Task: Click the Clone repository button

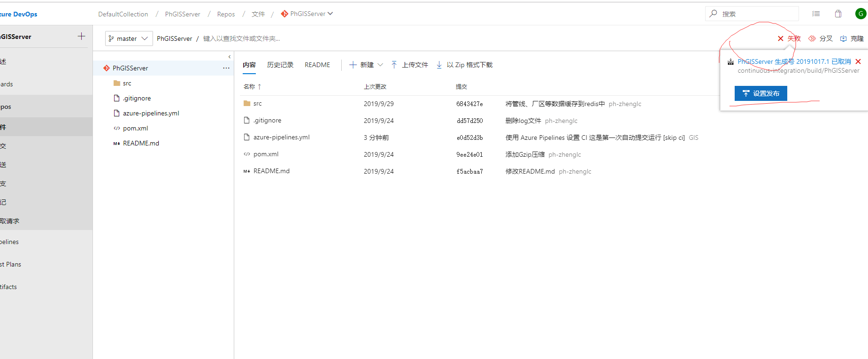Action: coord(852,38)
